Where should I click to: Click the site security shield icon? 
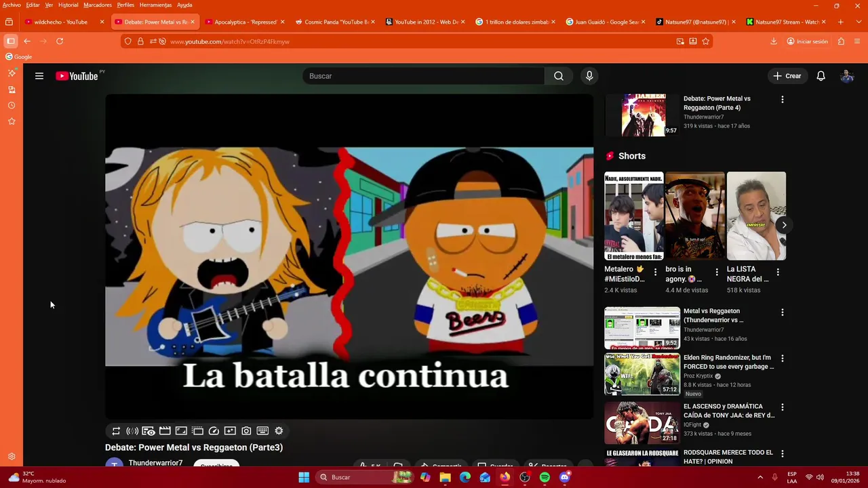click(127, 41)
